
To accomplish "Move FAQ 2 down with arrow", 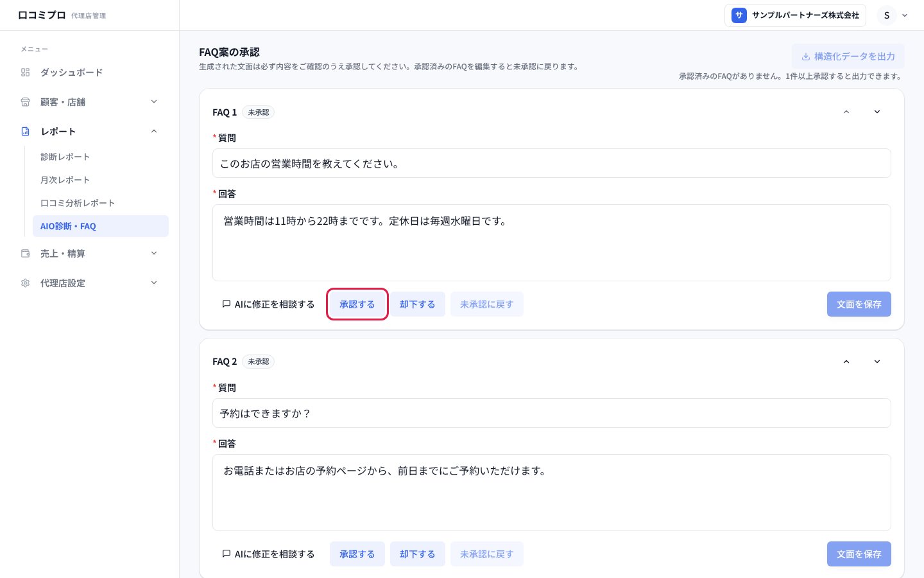I will coord(877,362).
